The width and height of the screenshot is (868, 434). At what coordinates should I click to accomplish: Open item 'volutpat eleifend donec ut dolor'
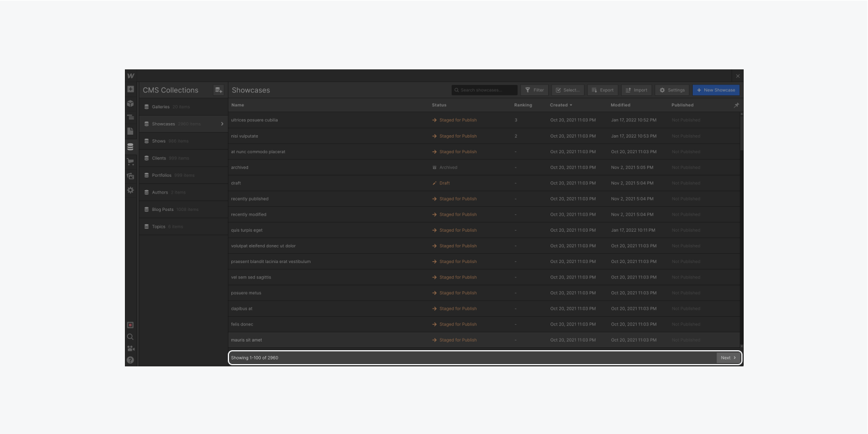click(484, 246)
